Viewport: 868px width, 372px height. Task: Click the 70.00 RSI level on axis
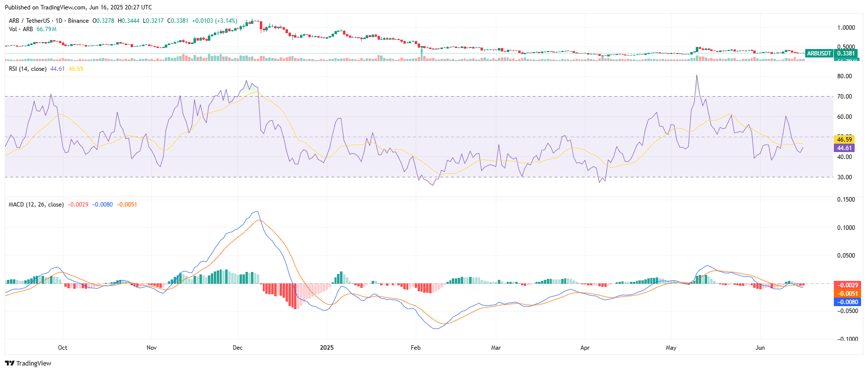(x=844, y=97)
